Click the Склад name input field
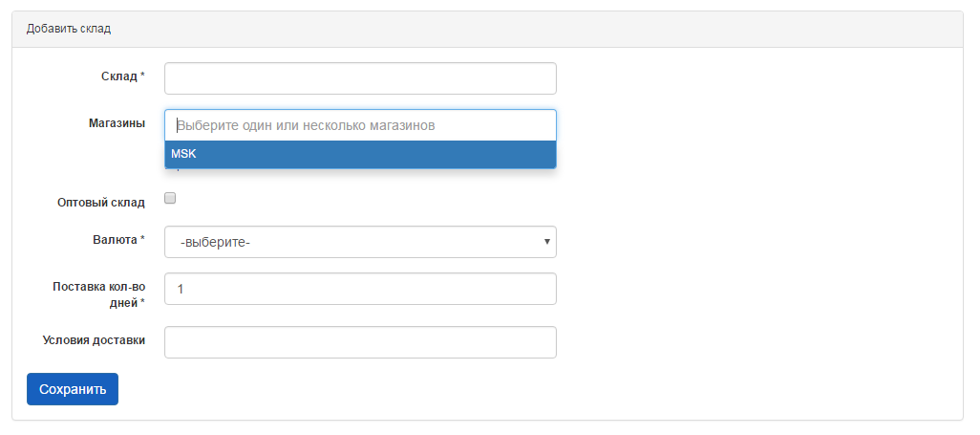This screenshot has width=980, height=435. tap(360, 78)
